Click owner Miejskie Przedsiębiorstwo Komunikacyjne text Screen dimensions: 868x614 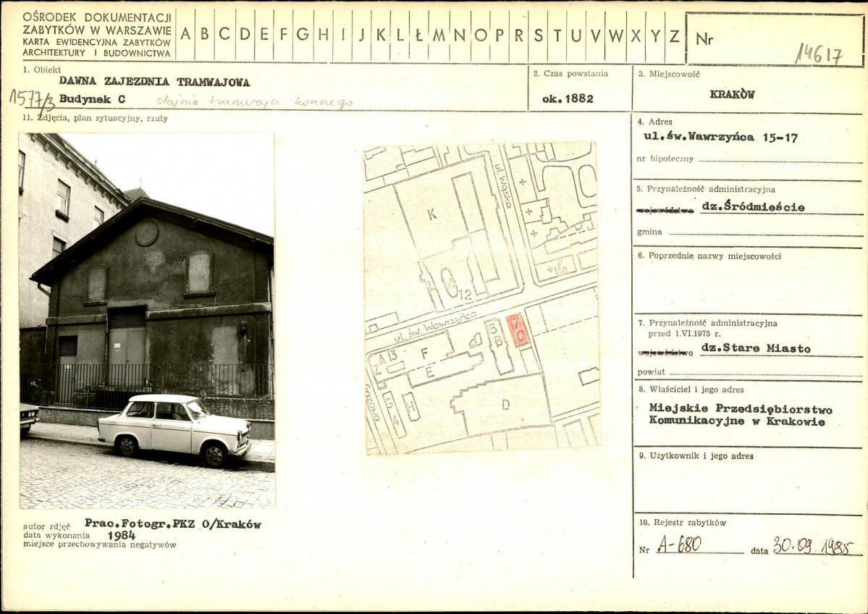(741, 415)
